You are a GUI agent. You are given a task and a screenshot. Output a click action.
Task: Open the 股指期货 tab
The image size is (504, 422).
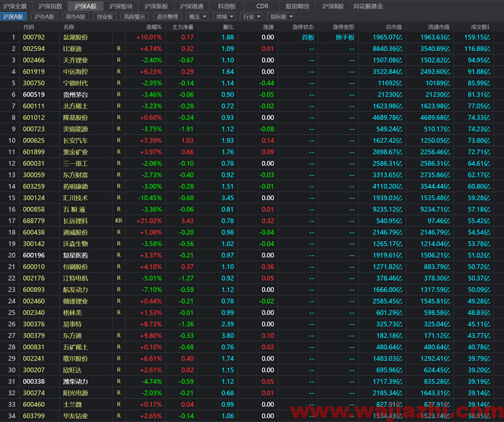[297, 6]
